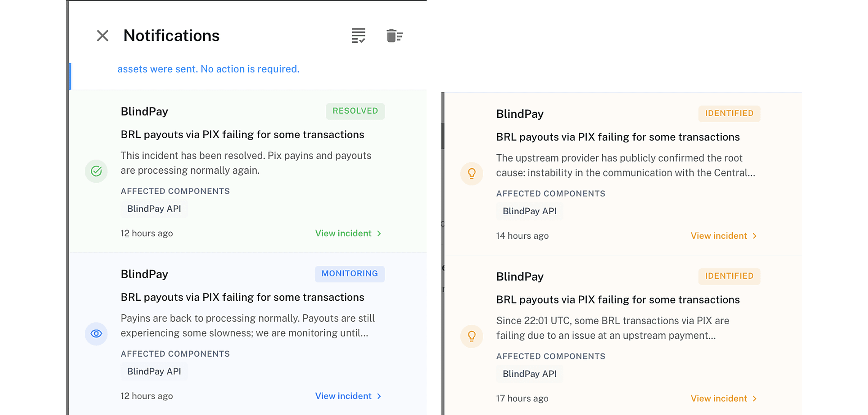Click lightbulb icon on 17 hours ago alert
The width and height of the screenshot is (868, 415).
[x=472, y=336]
